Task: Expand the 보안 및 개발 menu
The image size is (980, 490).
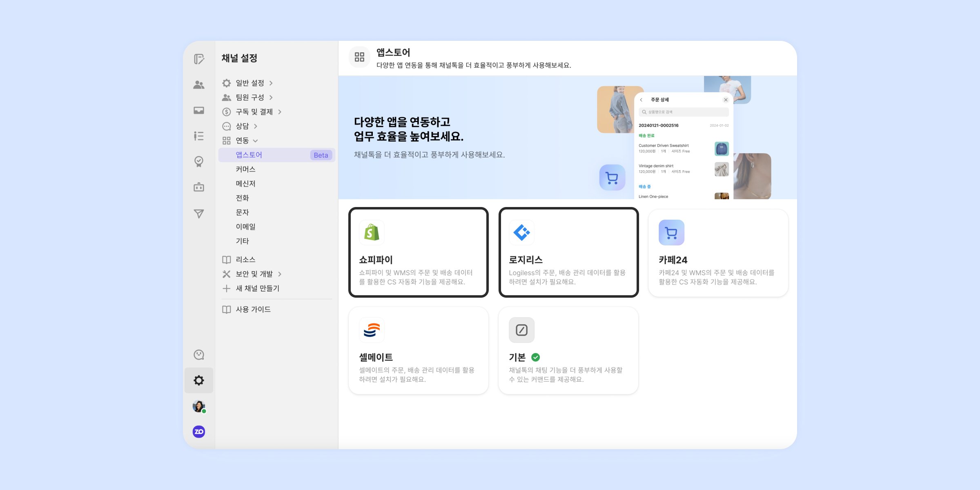Action: 254,274
